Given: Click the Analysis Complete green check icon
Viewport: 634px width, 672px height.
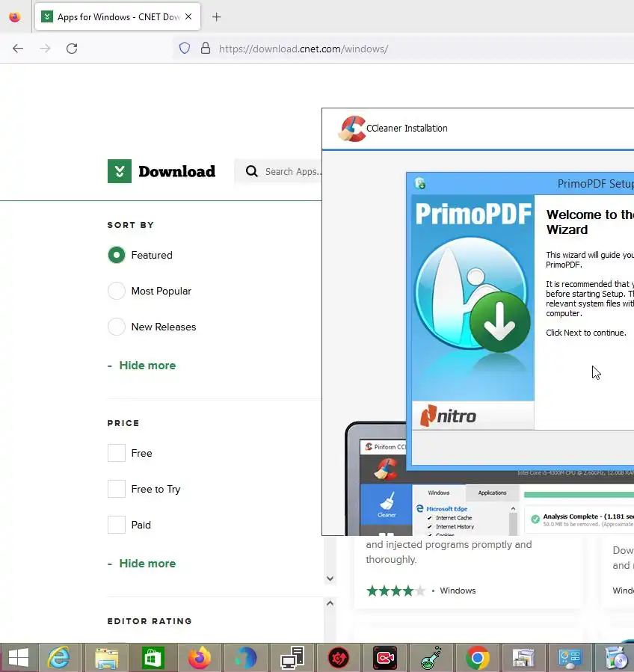Looking at the screenshot, I should [x=535, y=520].
